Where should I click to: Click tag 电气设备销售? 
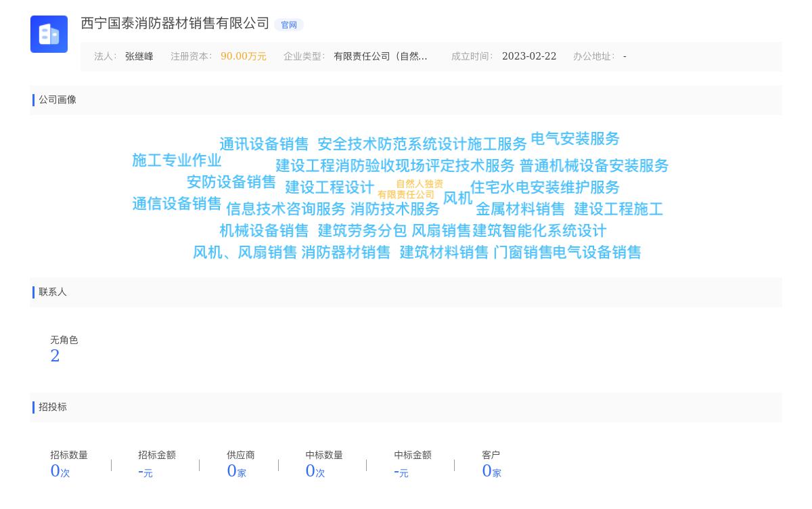point(597,252)
